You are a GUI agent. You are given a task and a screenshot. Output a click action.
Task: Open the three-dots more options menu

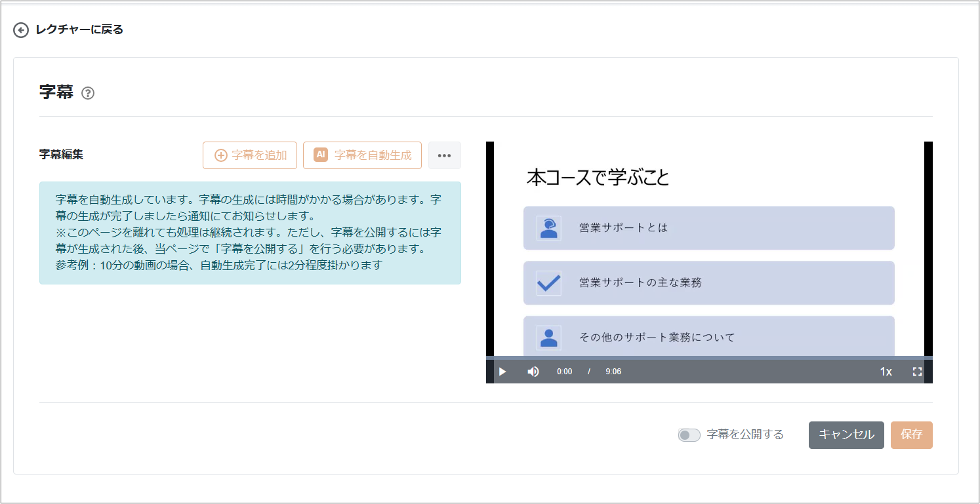445,155
